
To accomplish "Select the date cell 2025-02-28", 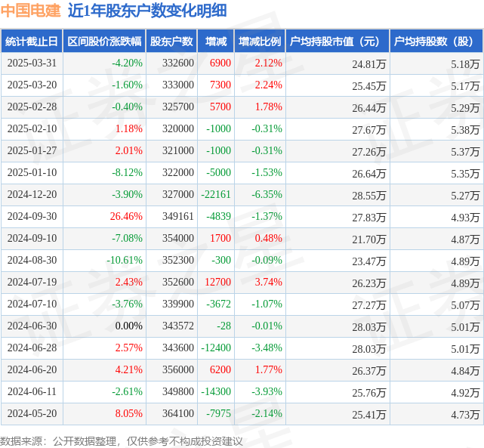I will [32, 107].
